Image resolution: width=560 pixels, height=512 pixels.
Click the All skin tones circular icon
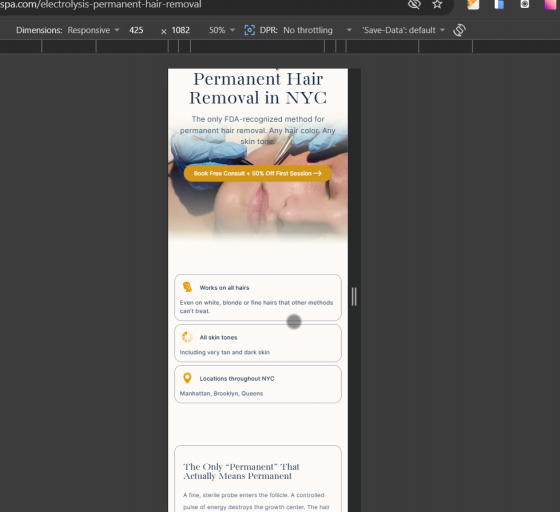point(187,337)
